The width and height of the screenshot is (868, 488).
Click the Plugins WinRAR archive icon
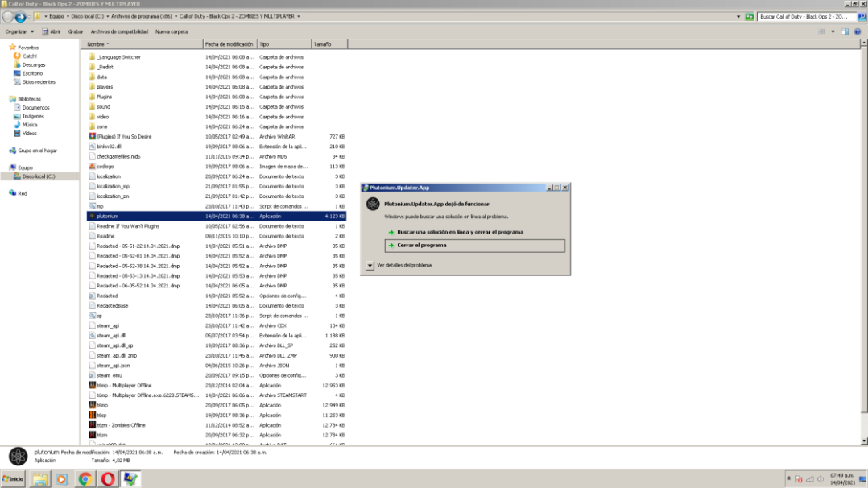tap(92, 136)
